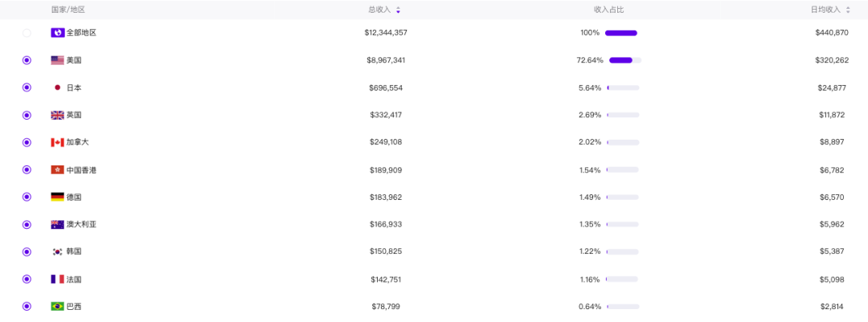The image size is (868, 322).
Task: Sort by Total Revenue (总收入) column arrow
Action: (x=398, y=10)
